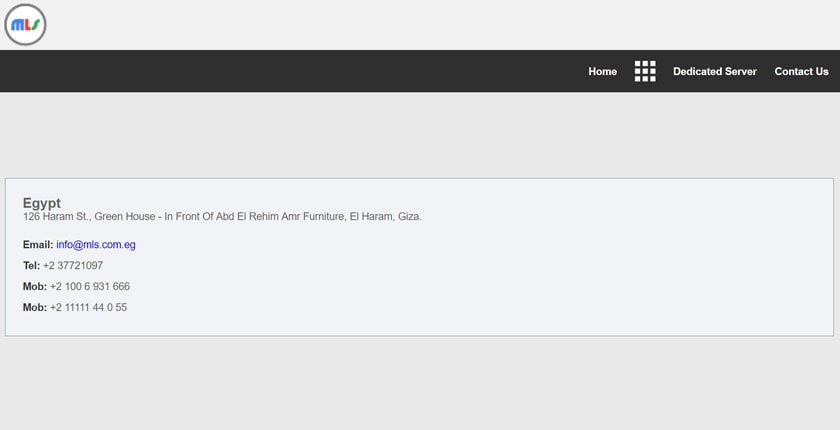
Task: Click the empty page area below contact card
Action: click(x=420, y=383)
